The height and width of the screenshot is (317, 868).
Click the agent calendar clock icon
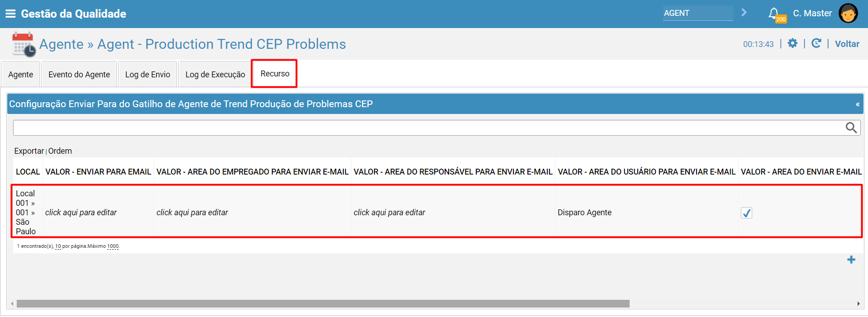[24, 44]
